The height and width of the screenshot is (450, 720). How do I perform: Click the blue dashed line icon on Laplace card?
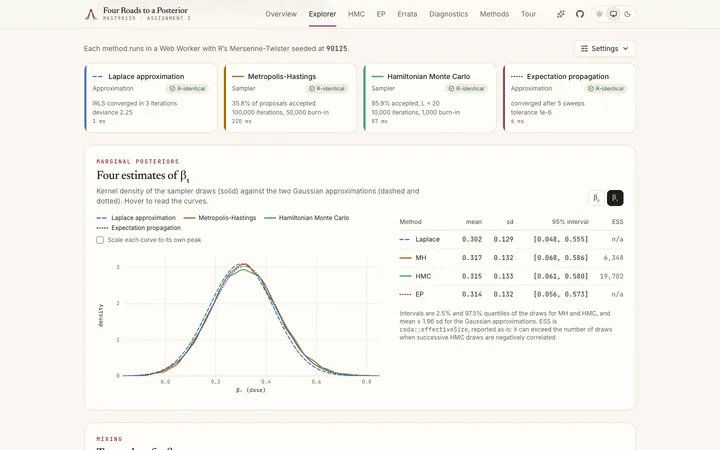[x=98, y=77]
